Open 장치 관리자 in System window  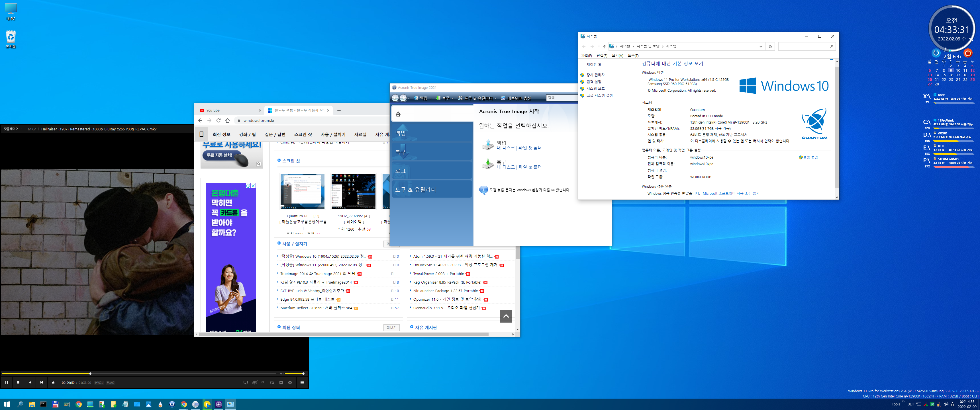tap(595, 75)
